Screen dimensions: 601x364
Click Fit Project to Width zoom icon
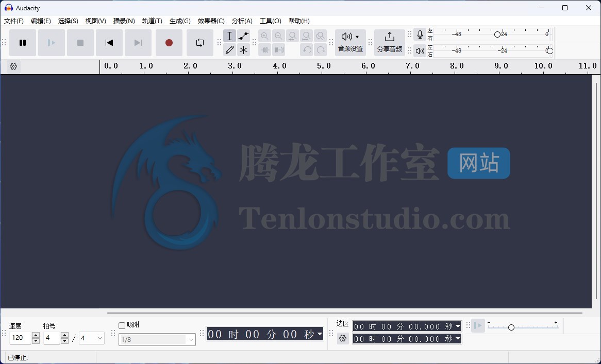point(306,36)
